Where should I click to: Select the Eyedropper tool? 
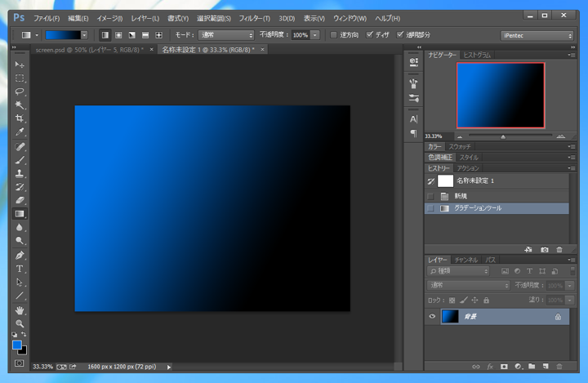pyautogui.click(x=20, y=131)
